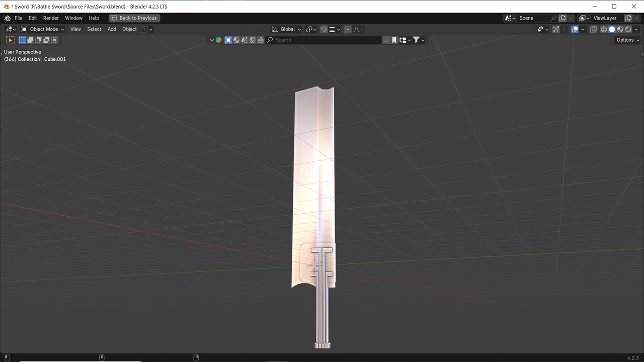Click the asset Search field
The height and width of the screenshot is (362, 644).
click(324, 40)
